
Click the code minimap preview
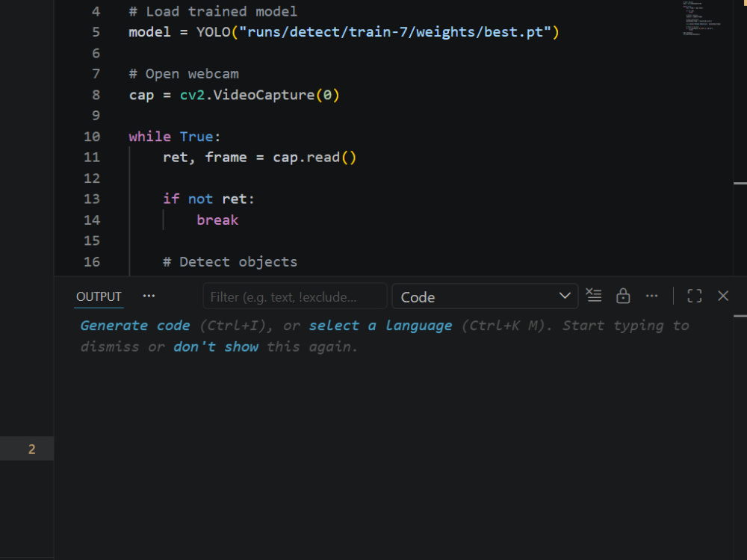point(701,18)
